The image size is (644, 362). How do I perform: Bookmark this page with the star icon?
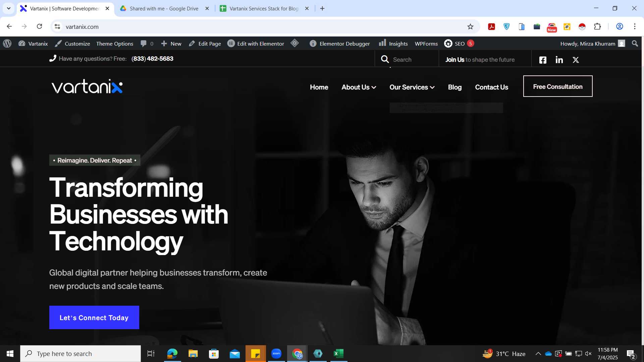click(x=470, y=26)
